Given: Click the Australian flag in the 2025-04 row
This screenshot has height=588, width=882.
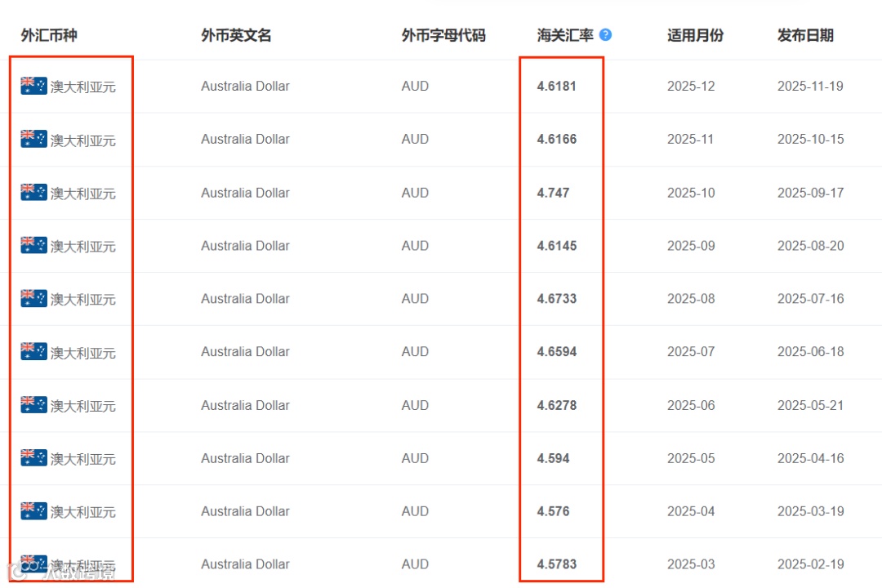Looking at the screenshot, I should coord(33,511).
